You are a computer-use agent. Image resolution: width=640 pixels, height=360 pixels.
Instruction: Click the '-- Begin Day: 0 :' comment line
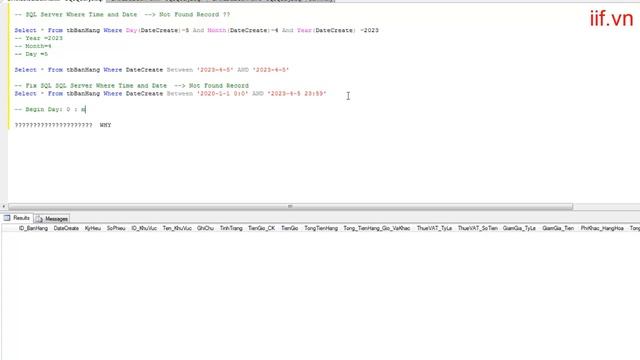50,109
